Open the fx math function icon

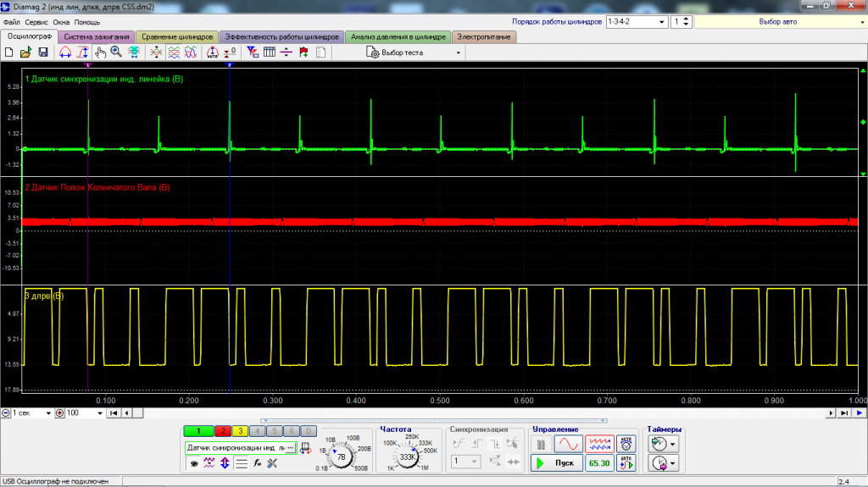[x=257, y=463]
